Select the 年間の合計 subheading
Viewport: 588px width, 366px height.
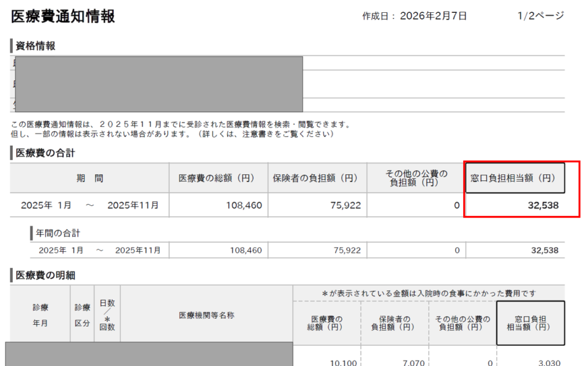58,233
